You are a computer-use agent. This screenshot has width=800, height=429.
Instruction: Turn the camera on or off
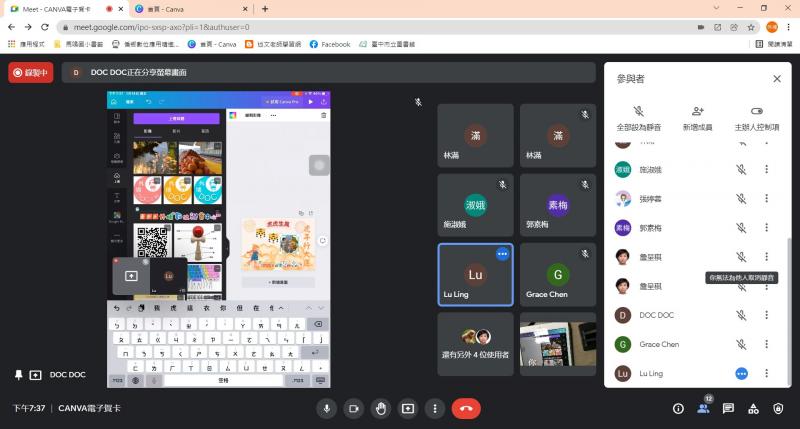(353, 408)
